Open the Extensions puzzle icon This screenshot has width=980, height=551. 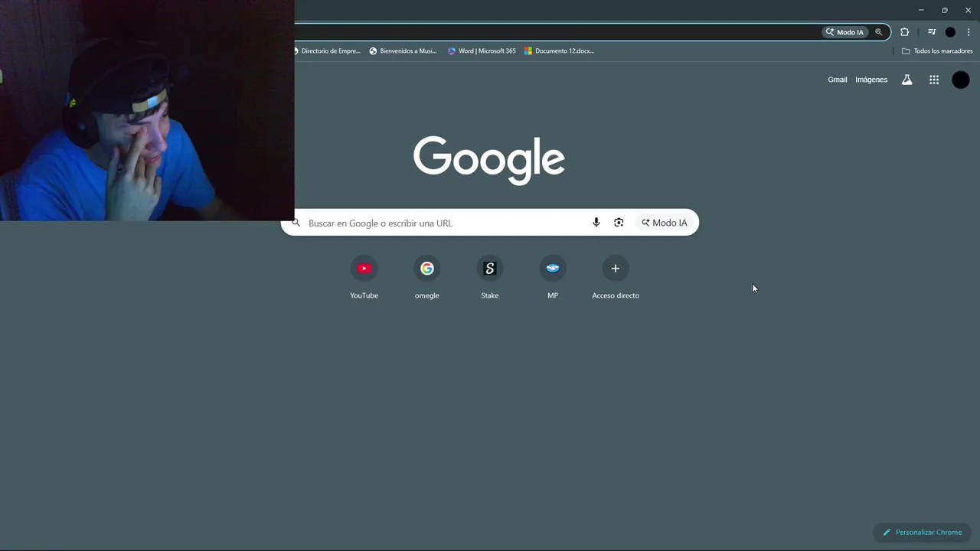(x=905, y=32)
